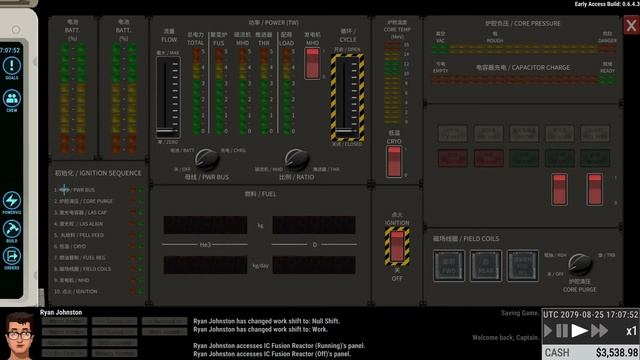Click the FLOW slider track

[x=168, y=98]
